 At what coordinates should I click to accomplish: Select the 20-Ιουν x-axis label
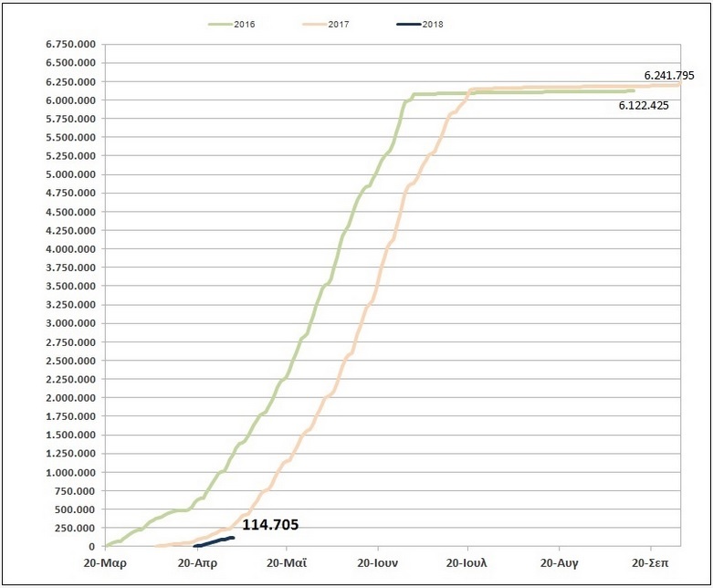pos(379,563)
